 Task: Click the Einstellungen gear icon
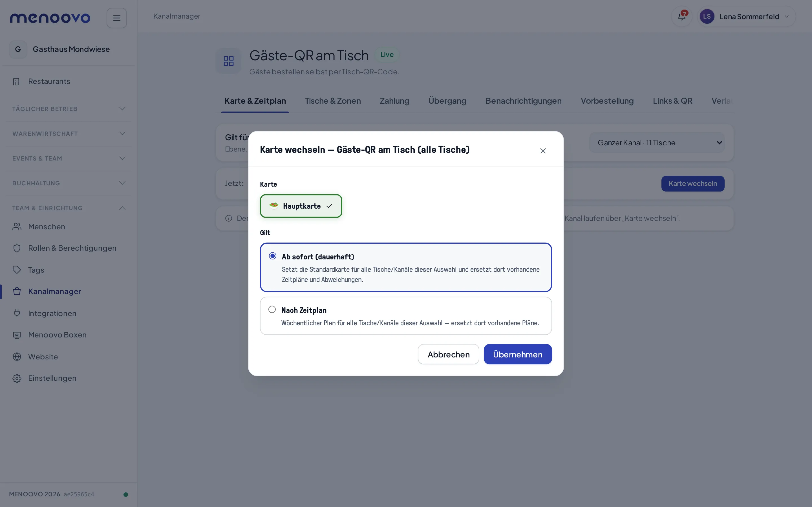(17, 378)
